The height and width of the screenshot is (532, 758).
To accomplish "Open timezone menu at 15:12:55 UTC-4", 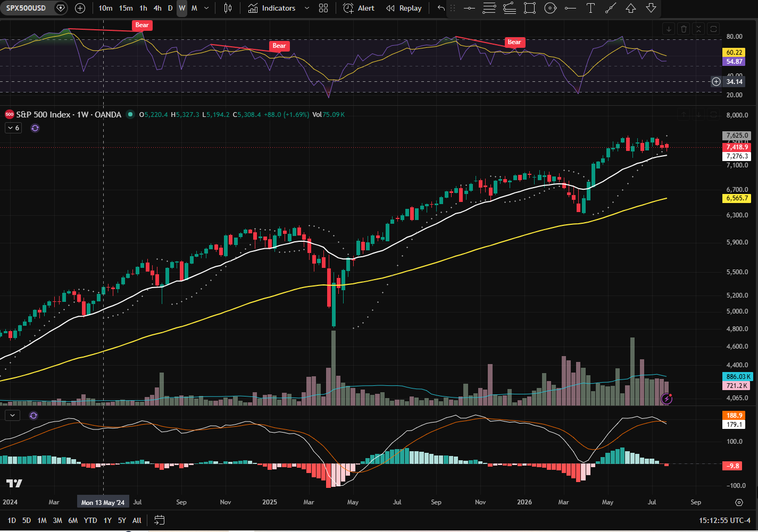I will [x=724, y=520].
